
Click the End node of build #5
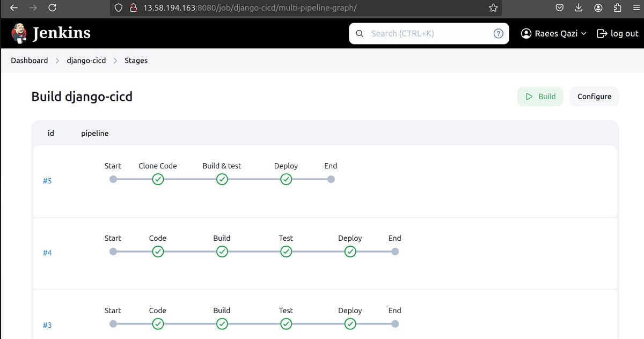point(331,179)
